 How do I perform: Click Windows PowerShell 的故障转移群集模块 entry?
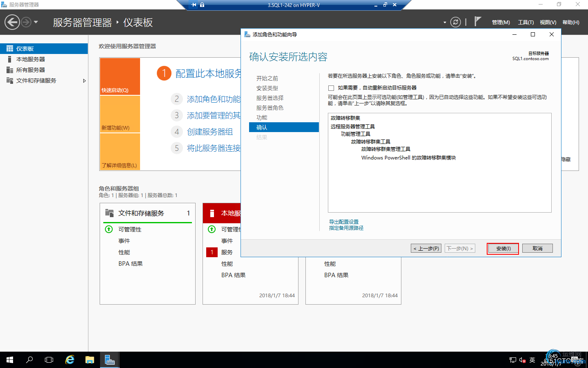(x=408, y=157)
